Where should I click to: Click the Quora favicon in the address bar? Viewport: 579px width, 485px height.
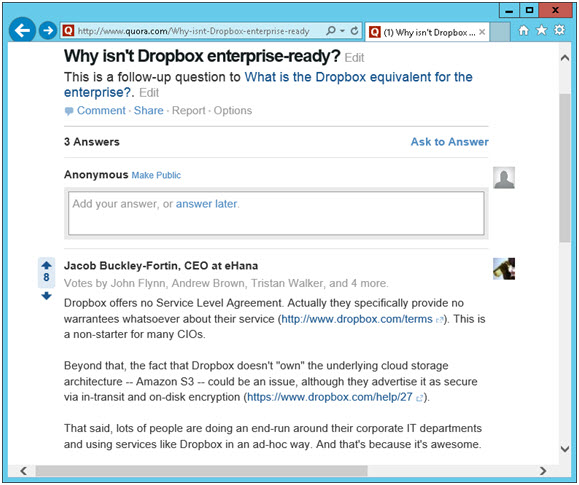(68, 31)
